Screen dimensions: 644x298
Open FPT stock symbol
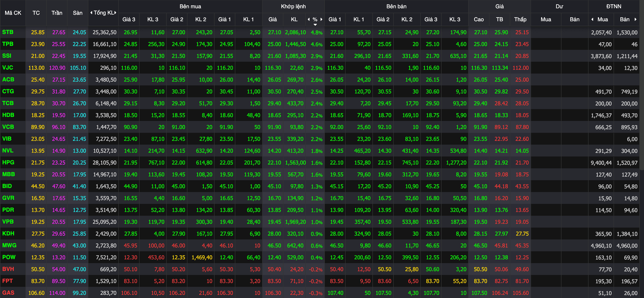click(8, 281)
